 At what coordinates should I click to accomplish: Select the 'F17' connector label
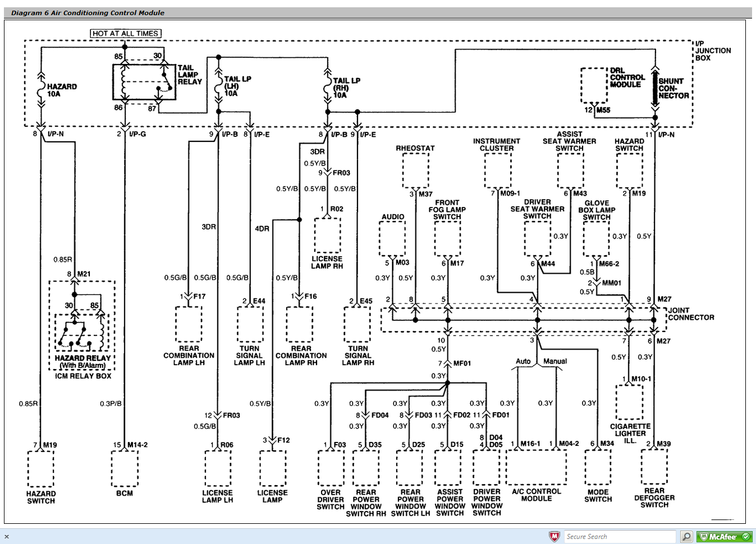point(199,296)
